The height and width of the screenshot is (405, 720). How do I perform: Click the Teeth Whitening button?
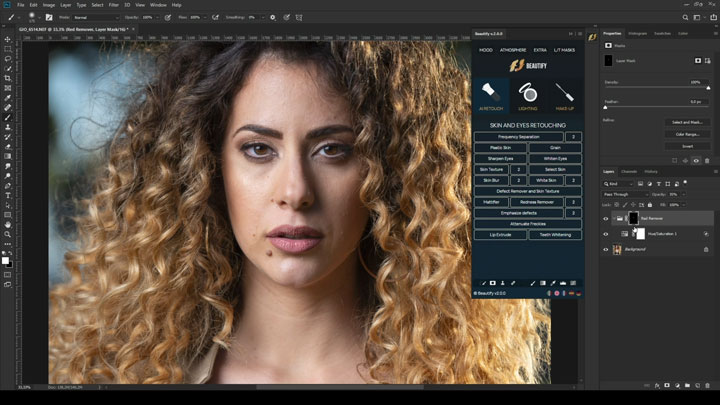pos(555,235)
